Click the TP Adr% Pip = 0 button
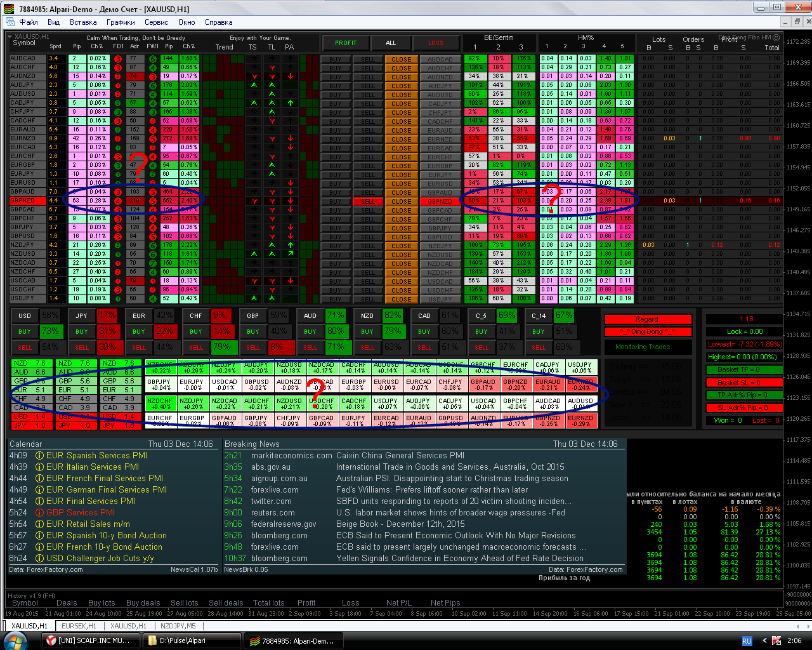Viewport: 812px width, 650px height. tap(743, 395)
